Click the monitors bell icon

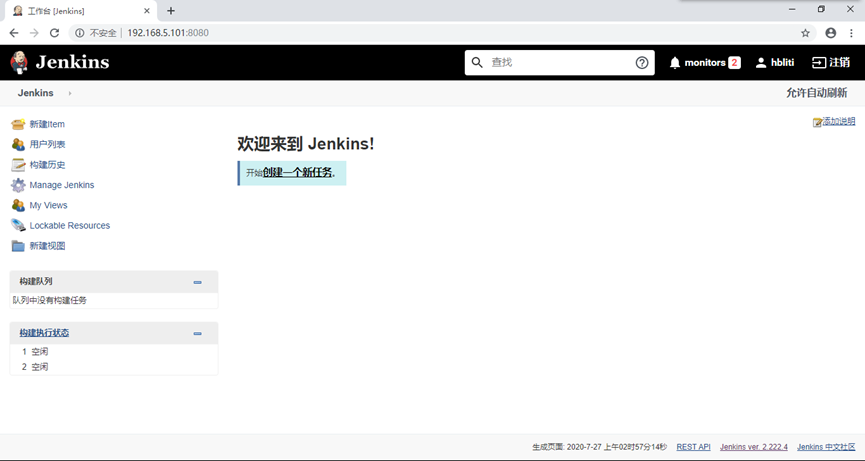[675, 63]
